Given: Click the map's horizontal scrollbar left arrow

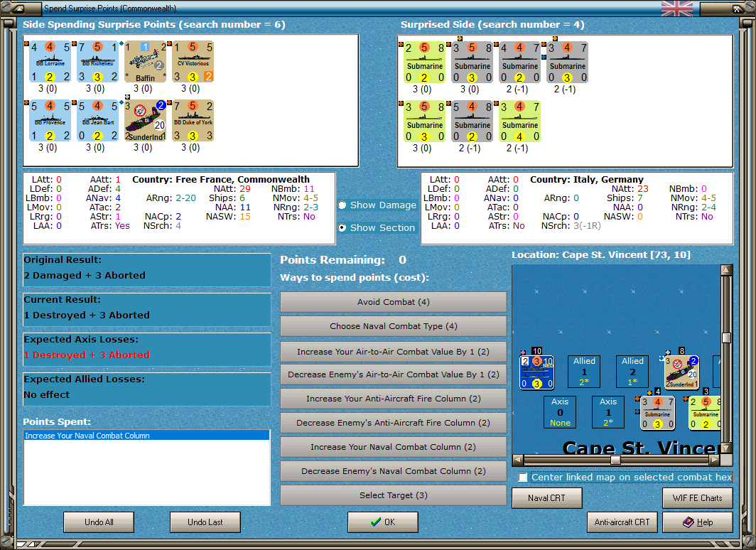Looking at the screenshot, I should [x=517, y=460].
